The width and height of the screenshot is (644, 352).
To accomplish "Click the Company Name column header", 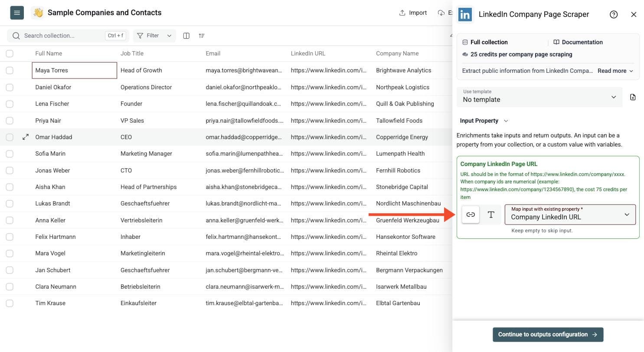I will [x=397, y=53].
